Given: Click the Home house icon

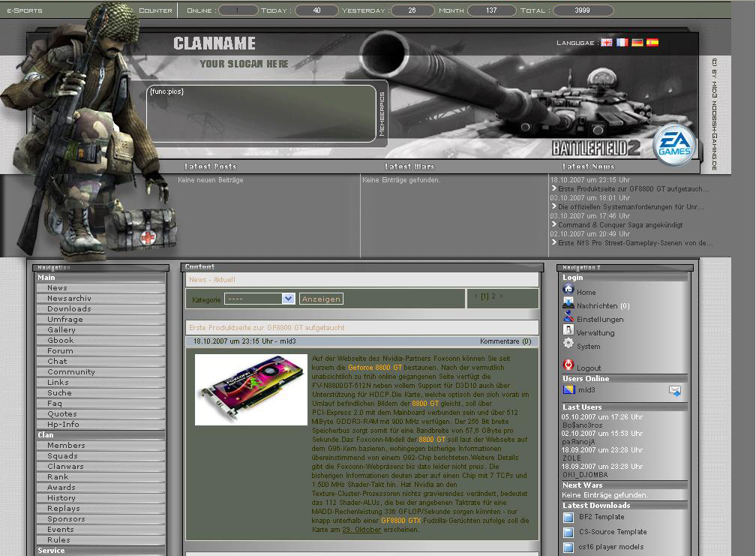Looking at the screenshot, I should (x=568, y=290).
